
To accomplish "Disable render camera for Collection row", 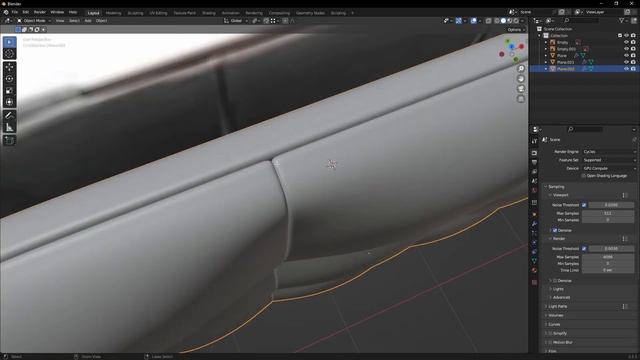I will 633,36.
